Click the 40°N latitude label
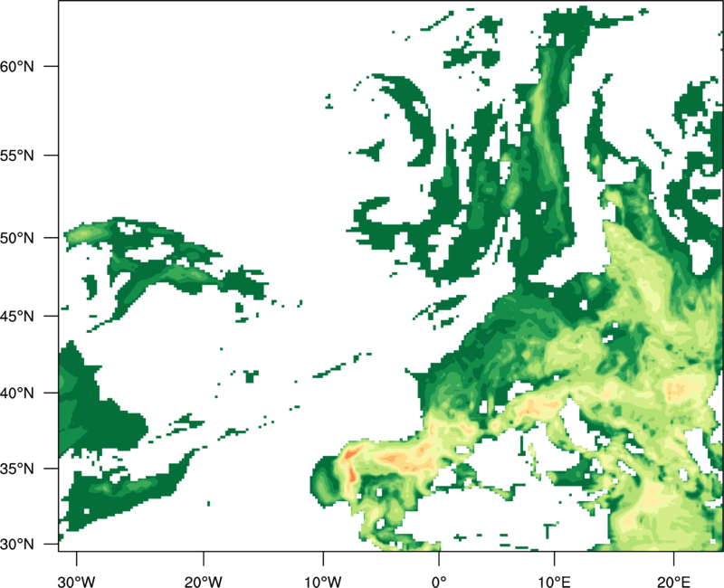724x588 pixels. pos(17,394)
